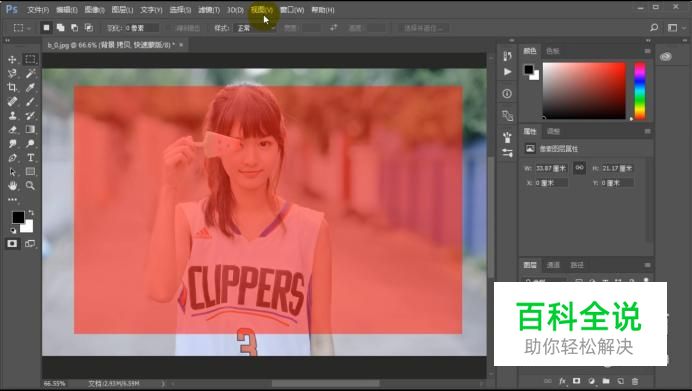The width and height of the screenshot is (692, 391).
Task: Swap foreground and background colors
Action: pyautogui.click(x=31, y=213)
